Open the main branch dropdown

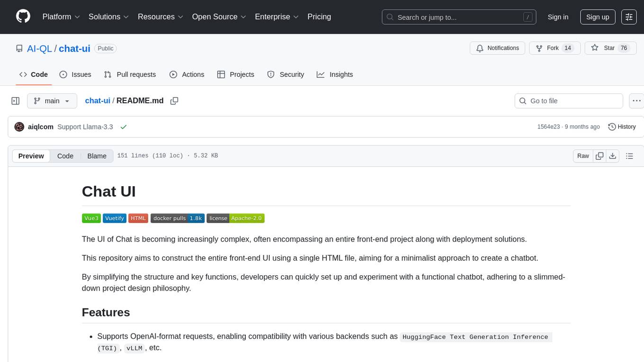pos(52,101)
